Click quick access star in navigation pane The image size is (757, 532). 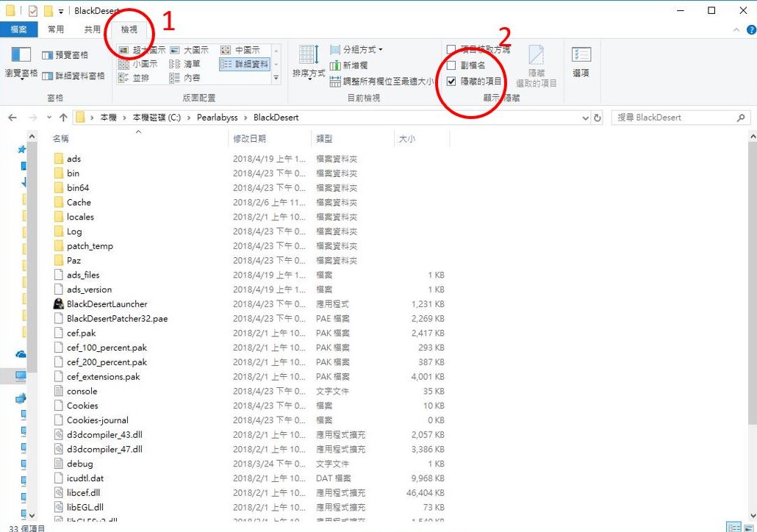pos(22,150)
